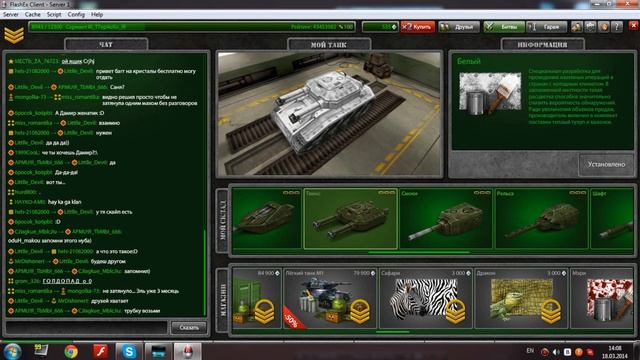Image resolution: width=640 pixels, height=360 pixels.
Task: Open the Сафари zebra paint shop item
Action: pos(426,298)
